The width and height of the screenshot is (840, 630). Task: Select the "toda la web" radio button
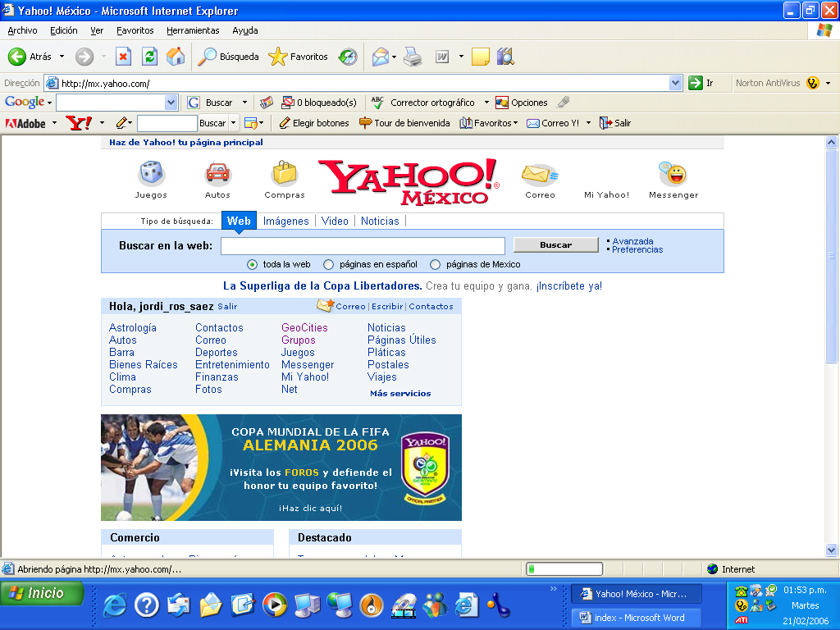point(252,264)
